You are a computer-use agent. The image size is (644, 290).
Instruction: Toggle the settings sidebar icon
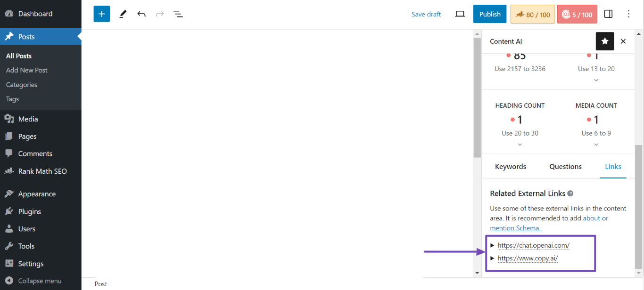tap(608, 14)
